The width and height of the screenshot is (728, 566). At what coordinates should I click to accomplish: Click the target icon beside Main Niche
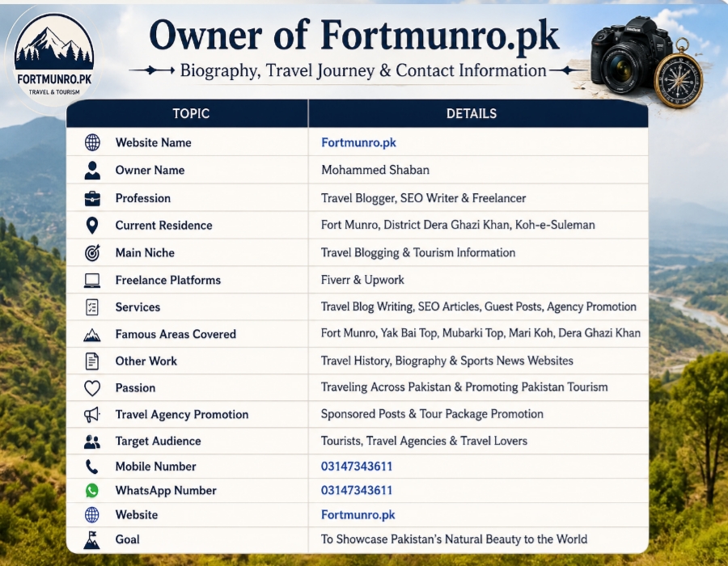click(x=92, y=253)
